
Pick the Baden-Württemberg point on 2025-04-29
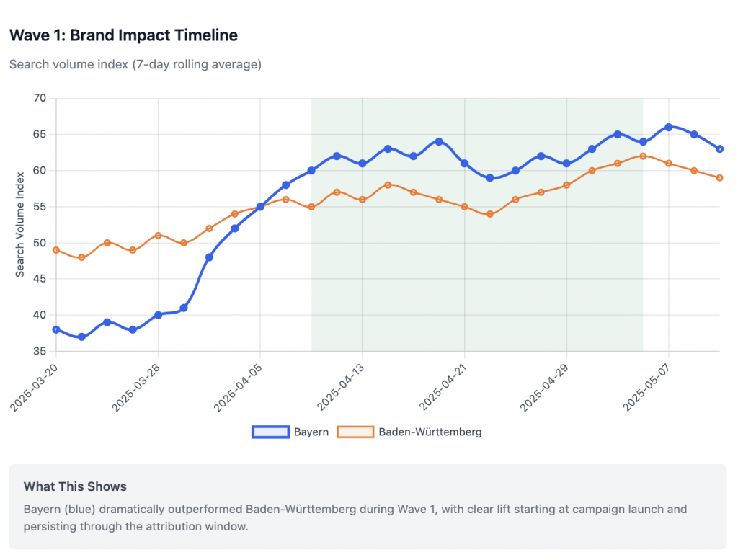click(x=566, y=185)
